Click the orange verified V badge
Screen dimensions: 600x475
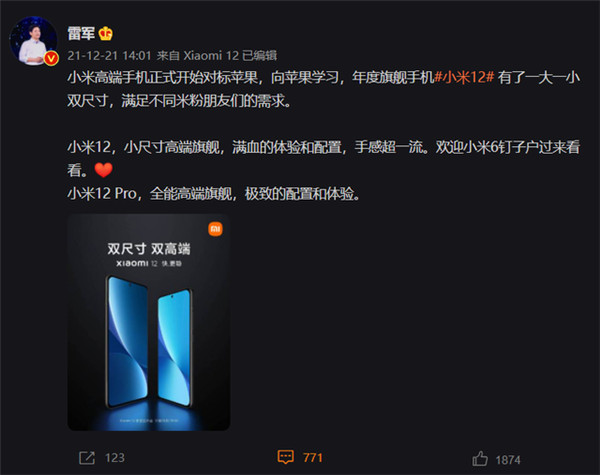pyautogui.click(x=51, y=59)
